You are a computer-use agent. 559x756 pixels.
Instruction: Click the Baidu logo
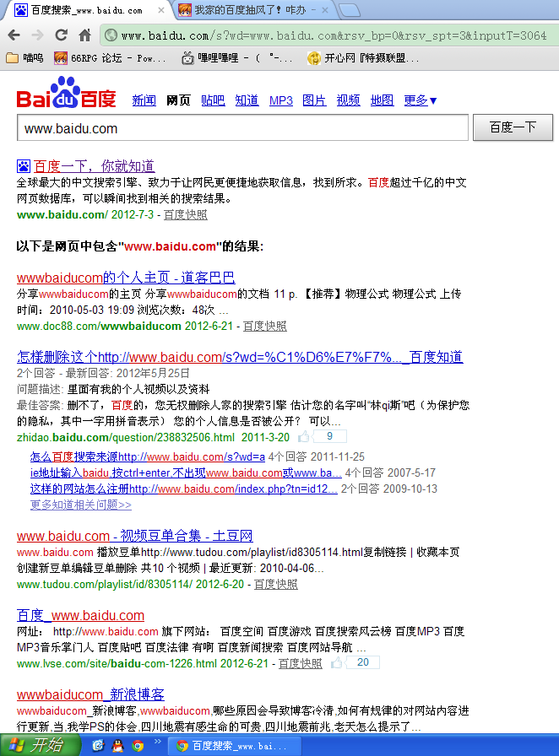(66, 93)
